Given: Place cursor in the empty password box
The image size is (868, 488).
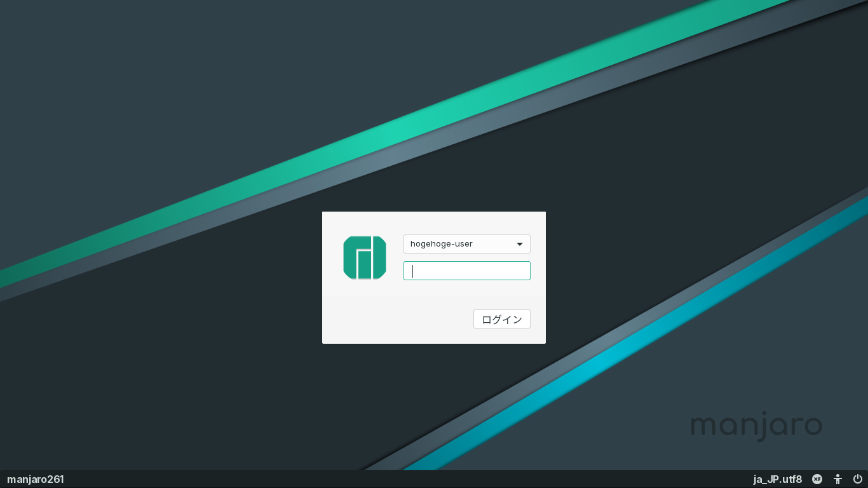Looking at the screenshot, I should pyautogui.click(x=467, y=271).
